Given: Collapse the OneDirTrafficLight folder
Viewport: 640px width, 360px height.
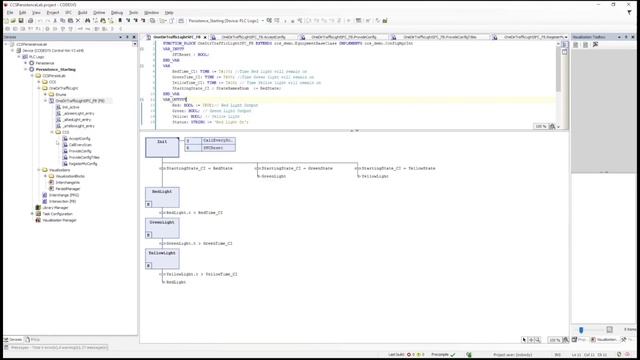Looking at the screenshot, I should pos(39,88).
